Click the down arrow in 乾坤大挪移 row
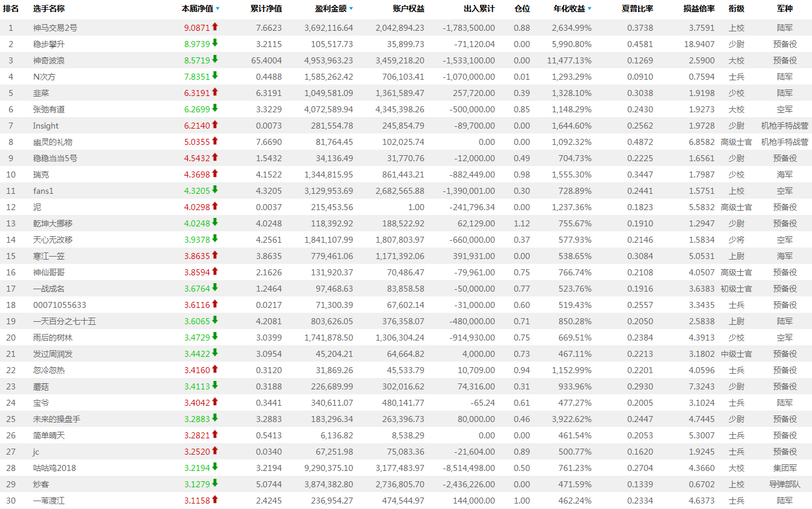Viewport: 812px width, 509px height. 215,222
